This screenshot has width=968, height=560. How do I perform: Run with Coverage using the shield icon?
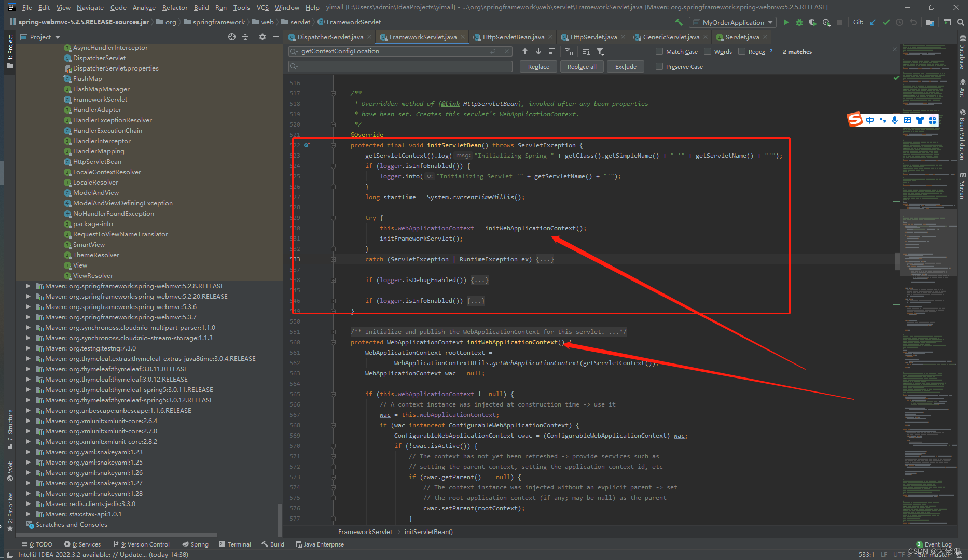point(813,22)
